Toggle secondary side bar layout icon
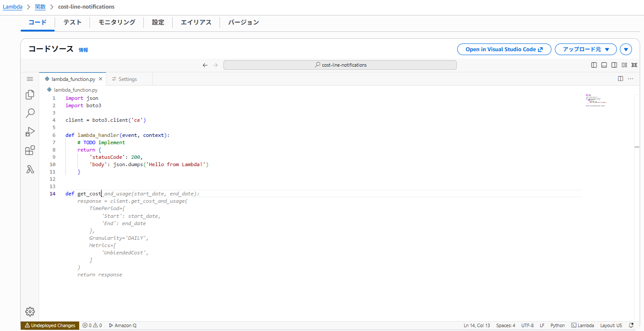Image resolution: width=644 pixels, height=331 pixels. (614, 65)
